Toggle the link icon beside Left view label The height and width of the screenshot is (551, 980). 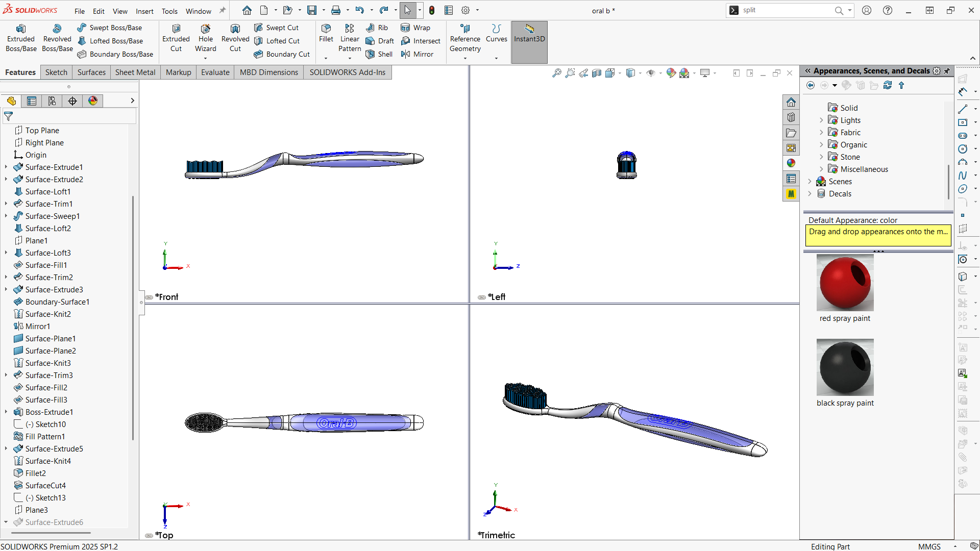(482, 297)
